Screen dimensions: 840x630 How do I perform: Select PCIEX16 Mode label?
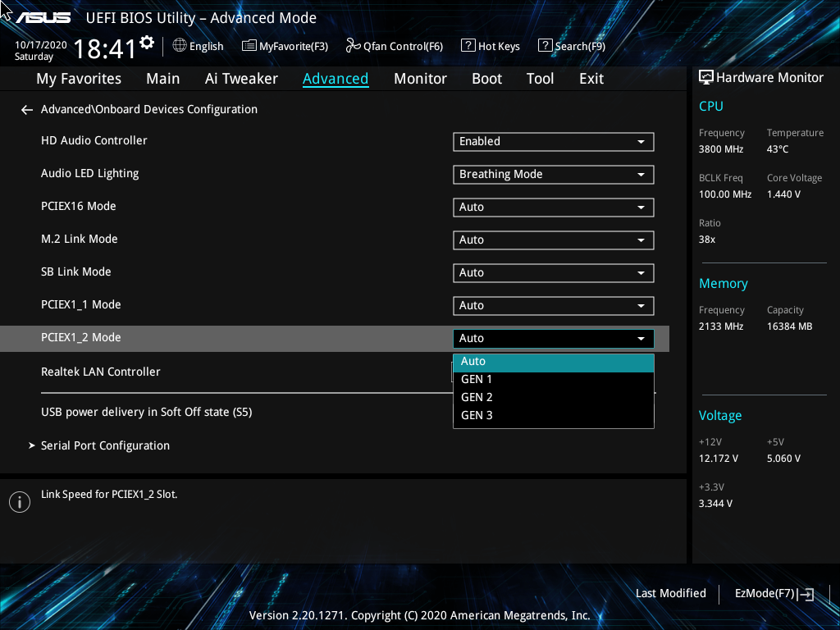(x=79, y=206)
